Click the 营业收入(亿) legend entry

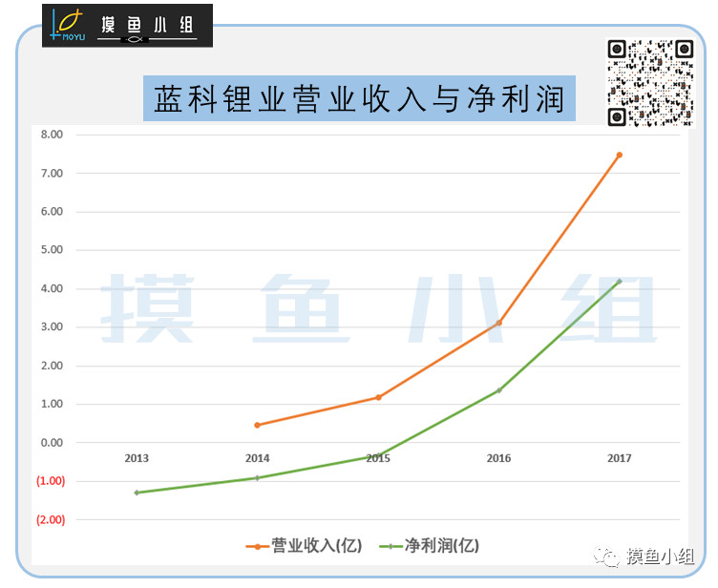304,546
